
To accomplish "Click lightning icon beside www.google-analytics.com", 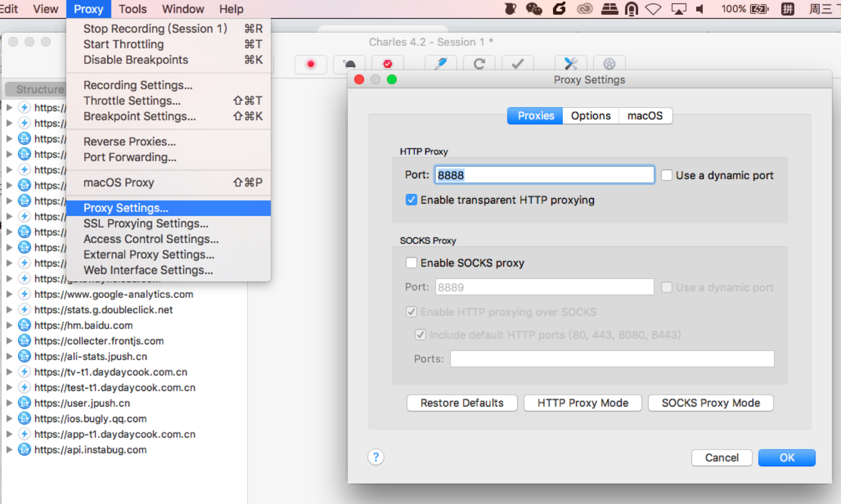I will [24, 294].
